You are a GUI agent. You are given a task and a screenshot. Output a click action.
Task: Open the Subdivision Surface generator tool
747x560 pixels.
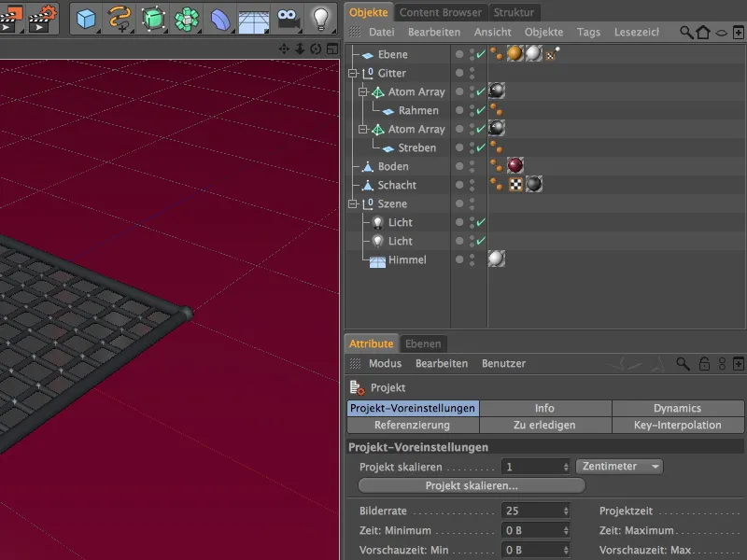coord(153,19)
